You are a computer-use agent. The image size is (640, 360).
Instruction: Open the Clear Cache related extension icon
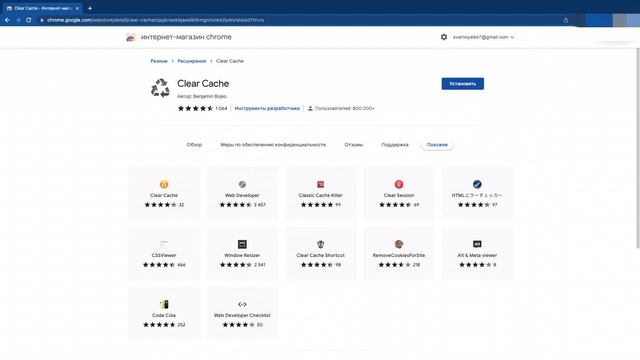coord(164,184)
